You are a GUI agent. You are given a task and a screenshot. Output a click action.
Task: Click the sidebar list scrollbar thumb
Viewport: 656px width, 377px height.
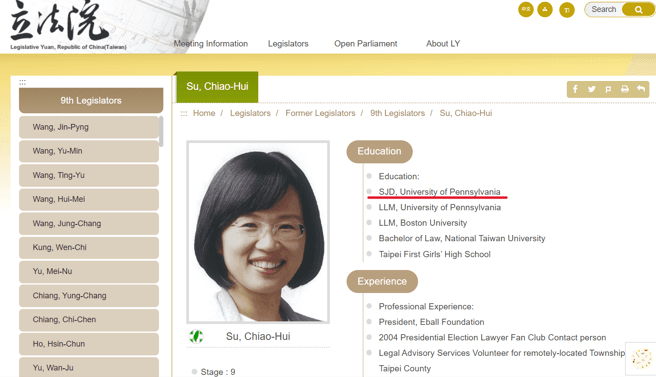161,131
